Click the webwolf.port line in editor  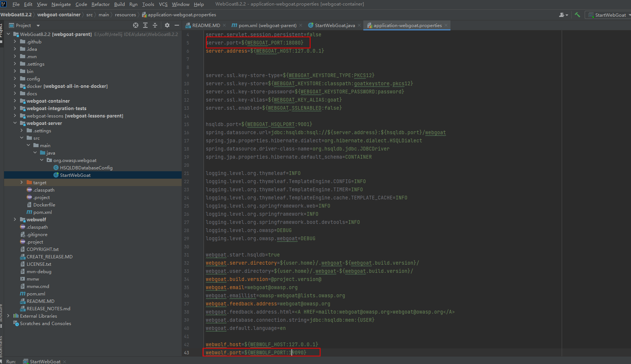[256, 353]
